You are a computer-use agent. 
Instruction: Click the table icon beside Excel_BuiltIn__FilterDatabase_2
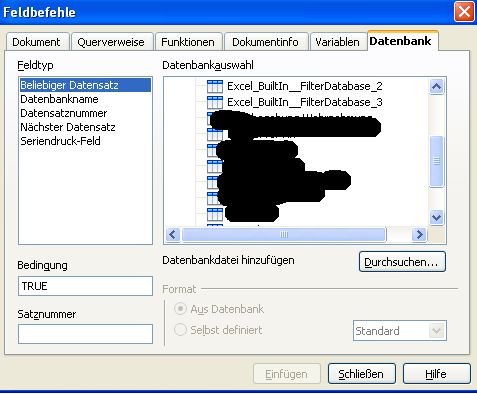215,86
